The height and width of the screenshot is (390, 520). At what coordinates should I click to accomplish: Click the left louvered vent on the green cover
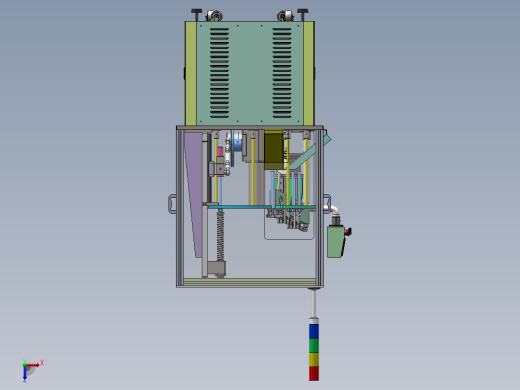[x=219, y=73]
